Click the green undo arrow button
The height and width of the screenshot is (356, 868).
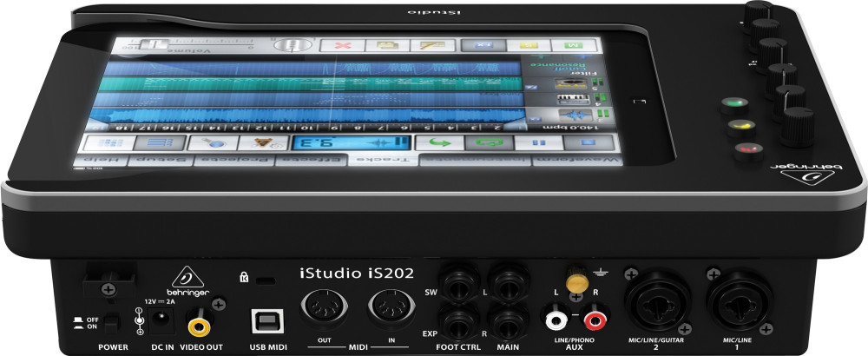440,142
